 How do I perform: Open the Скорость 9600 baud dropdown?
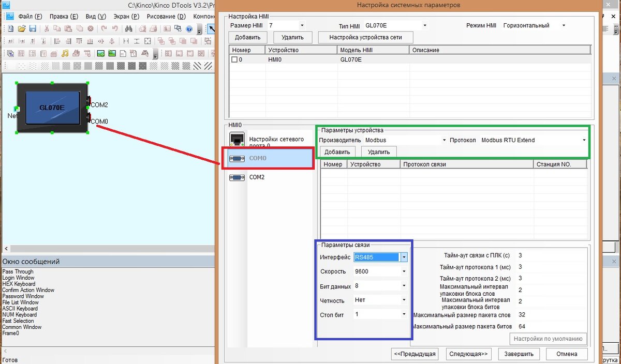[404, 271]
